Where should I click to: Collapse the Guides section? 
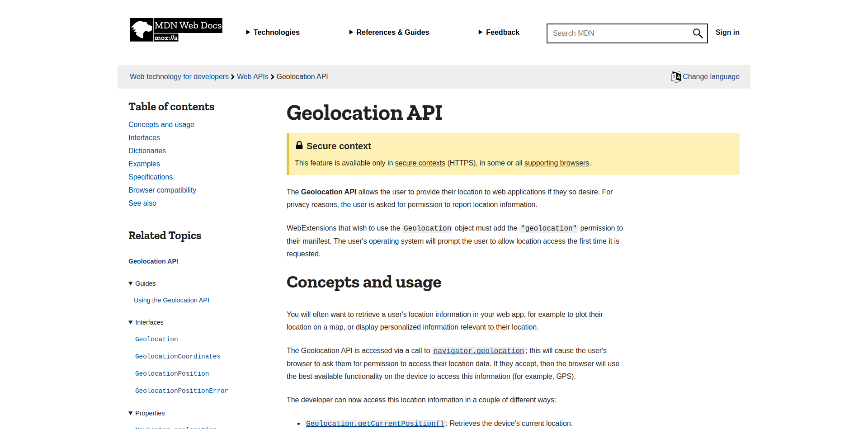130,283
